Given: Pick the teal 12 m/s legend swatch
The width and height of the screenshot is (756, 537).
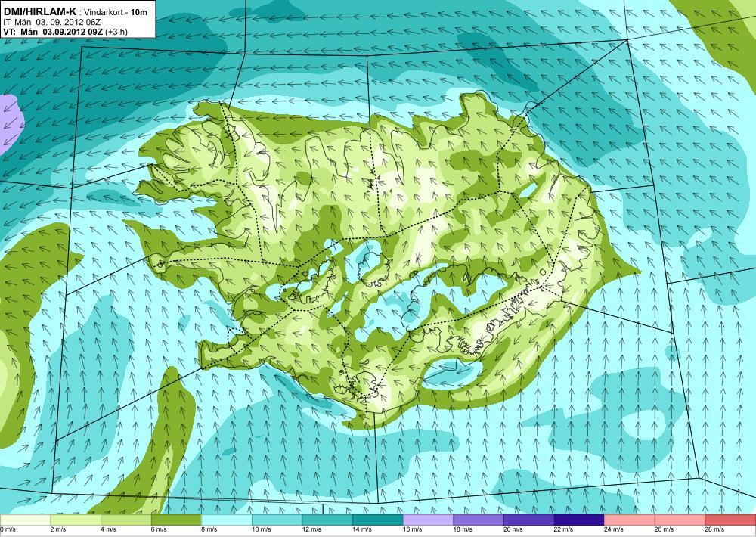Looking at the screenshot, I should [x=327, y=520].
